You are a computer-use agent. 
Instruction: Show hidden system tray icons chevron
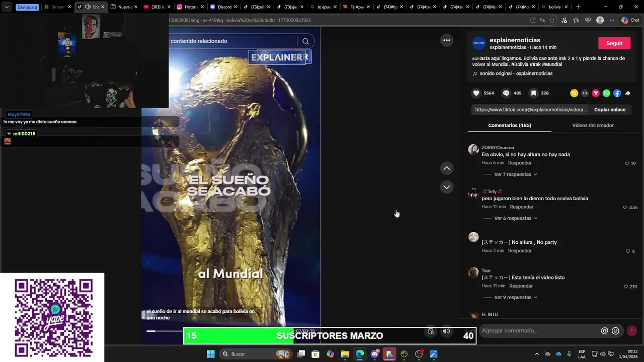coord(537,354)
